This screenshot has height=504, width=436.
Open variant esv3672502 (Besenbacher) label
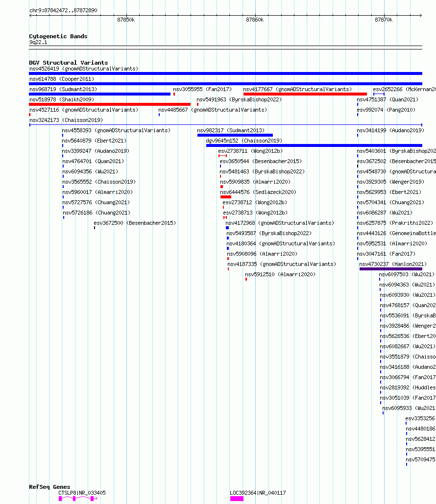pyautogui.click(x=396, y=161)
